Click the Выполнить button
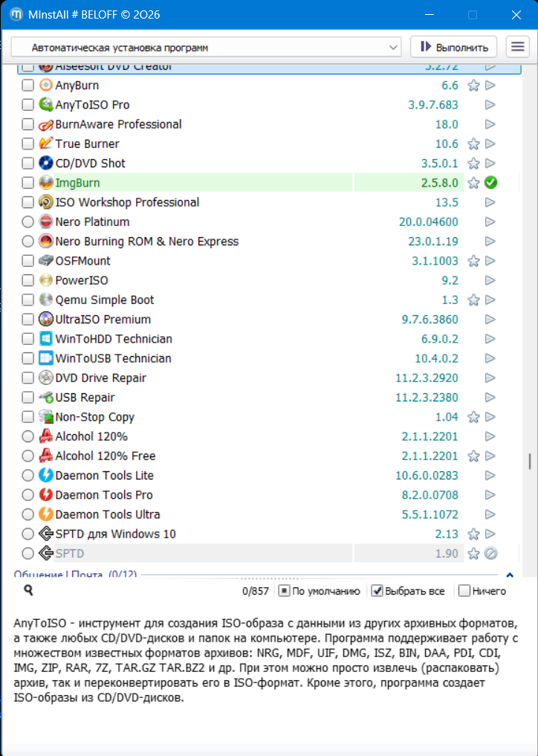Viewport: 538px width, 756px height. tap(453, 47)
